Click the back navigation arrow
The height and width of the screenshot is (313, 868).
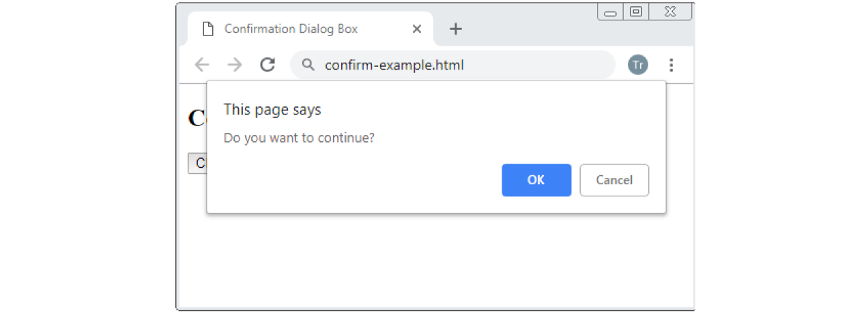click(x=201, y=65)
